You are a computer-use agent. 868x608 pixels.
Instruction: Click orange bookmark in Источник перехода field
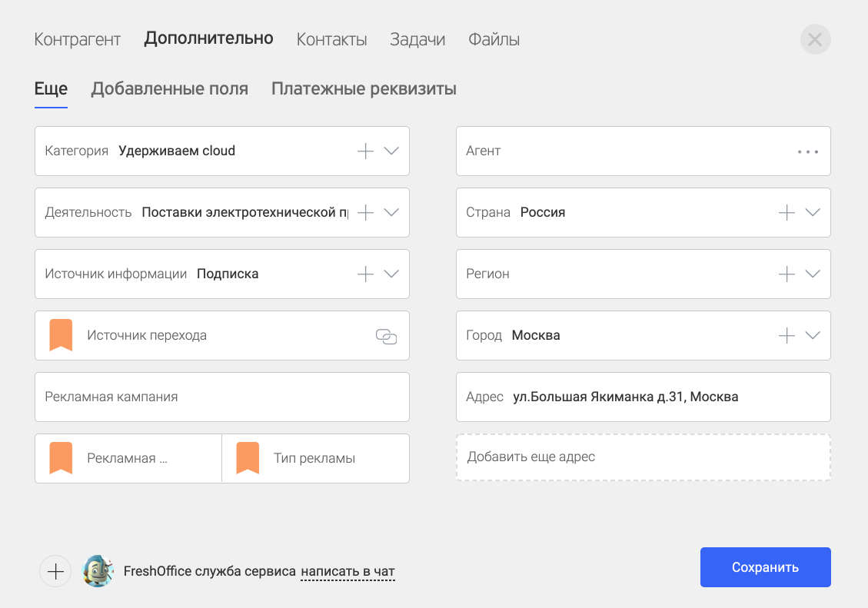coord(61,335)
